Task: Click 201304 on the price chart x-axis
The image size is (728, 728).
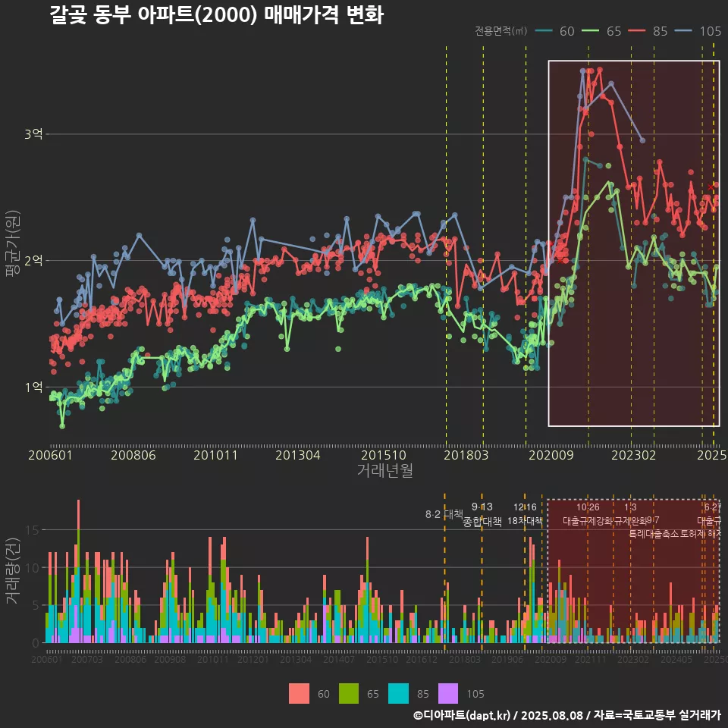Action: point(298,455)
